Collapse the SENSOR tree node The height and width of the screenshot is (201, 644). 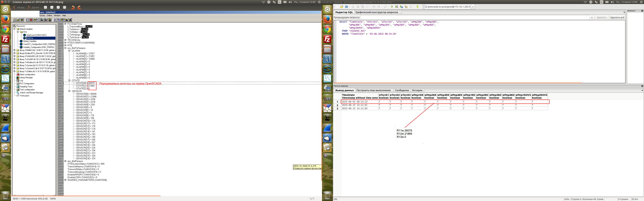click(x=69, y=91)
